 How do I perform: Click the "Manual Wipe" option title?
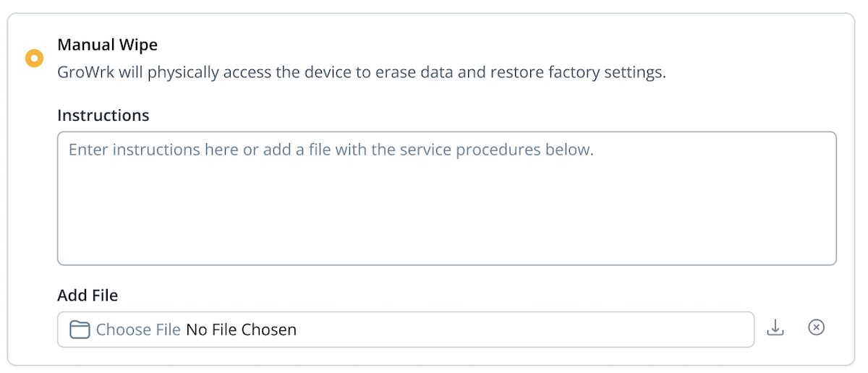107,45
